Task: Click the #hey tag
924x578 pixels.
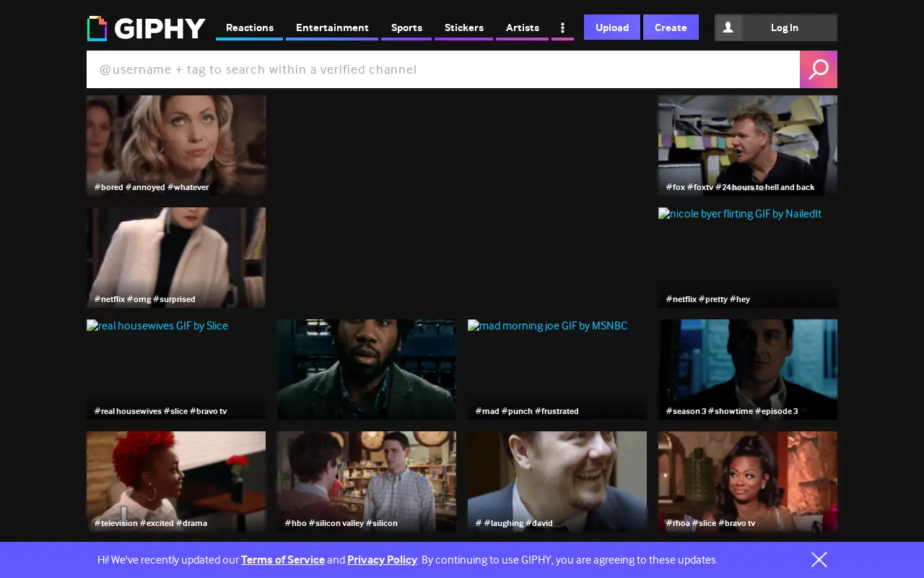Action: coord(740,299)
